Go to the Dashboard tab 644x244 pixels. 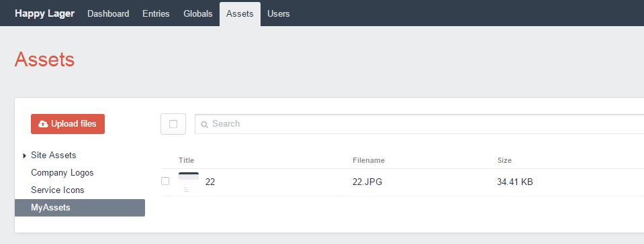point(108,13)
